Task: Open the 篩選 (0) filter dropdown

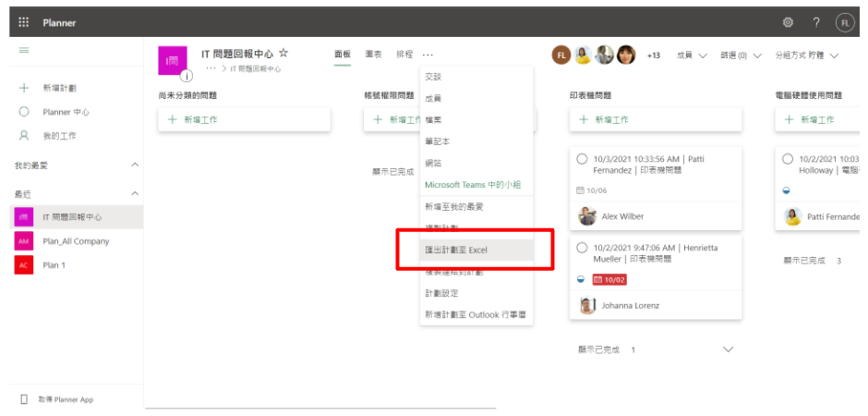Action: [x=741, y=55]
